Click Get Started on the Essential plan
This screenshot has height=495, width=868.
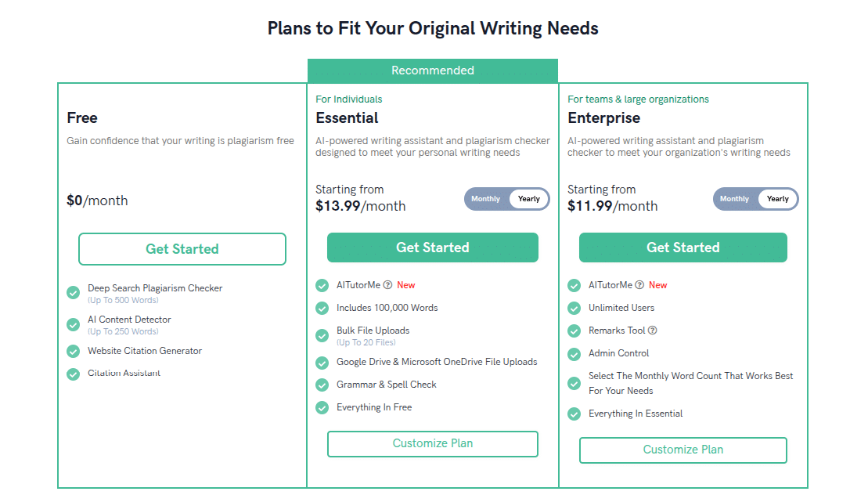(432, 247)
